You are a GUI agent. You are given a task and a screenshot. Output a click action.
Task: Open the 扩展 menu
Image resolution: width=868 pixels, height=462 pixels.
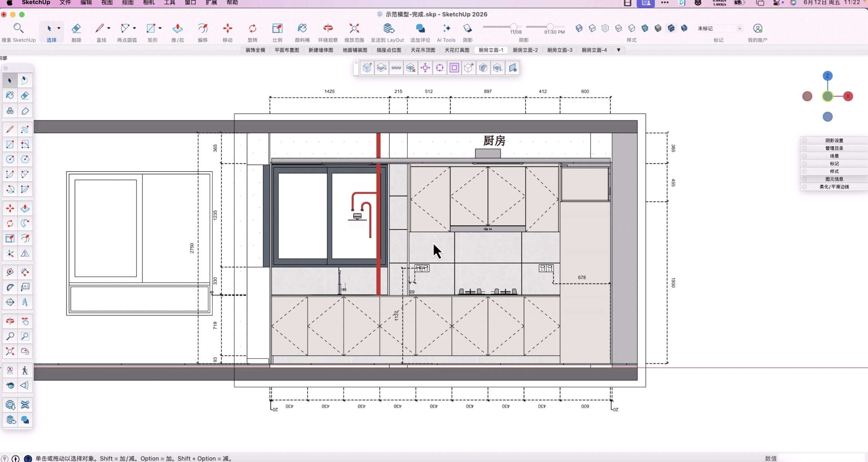(x=211, y=2)
